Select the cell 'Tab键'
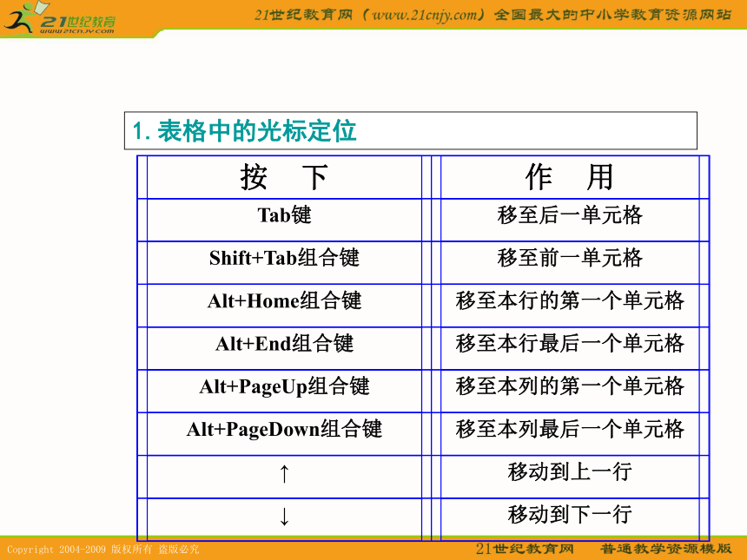The width and height of the screenshot is (747, 560). [x=284, y=220]
